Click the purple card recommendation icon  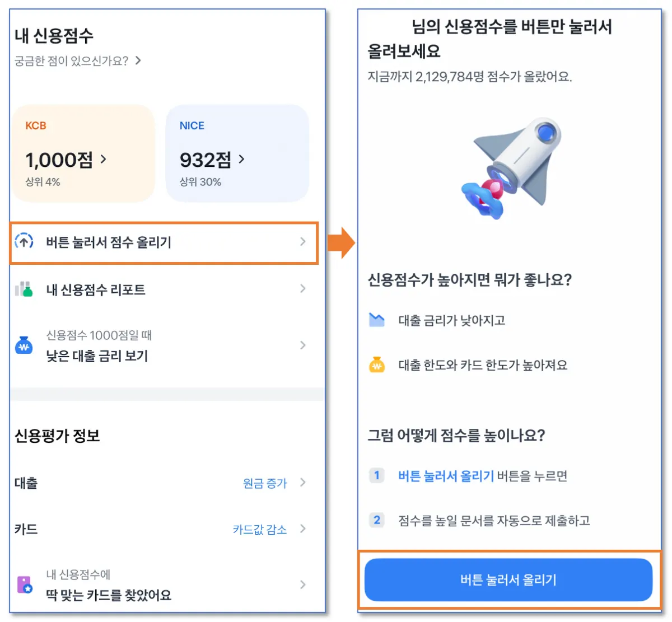(x=25, y=584)
